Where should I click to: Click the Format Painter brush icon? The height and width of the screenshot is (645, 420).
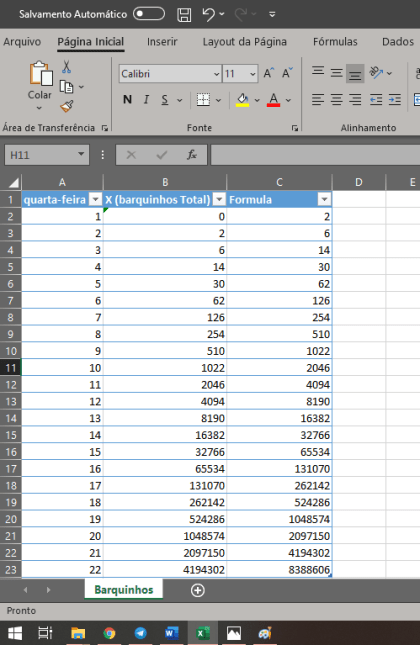tap(67, 107)
